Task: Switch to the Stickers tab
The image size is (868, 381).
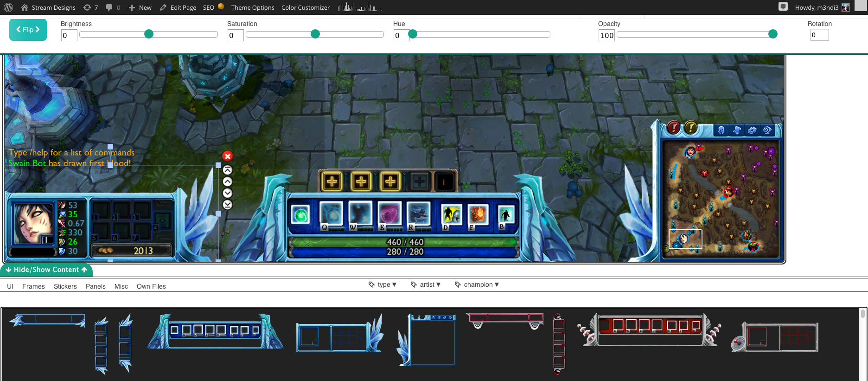Action: click(65, 286)
